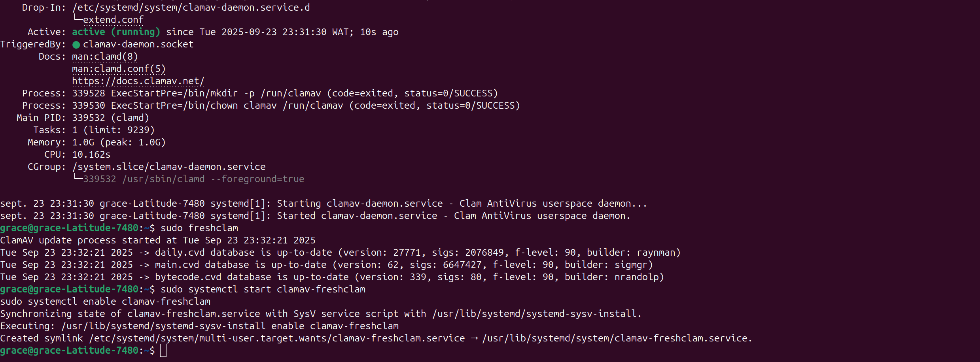
Task: Click the green "active (running)" status text
Action: [x=116, y=32]
